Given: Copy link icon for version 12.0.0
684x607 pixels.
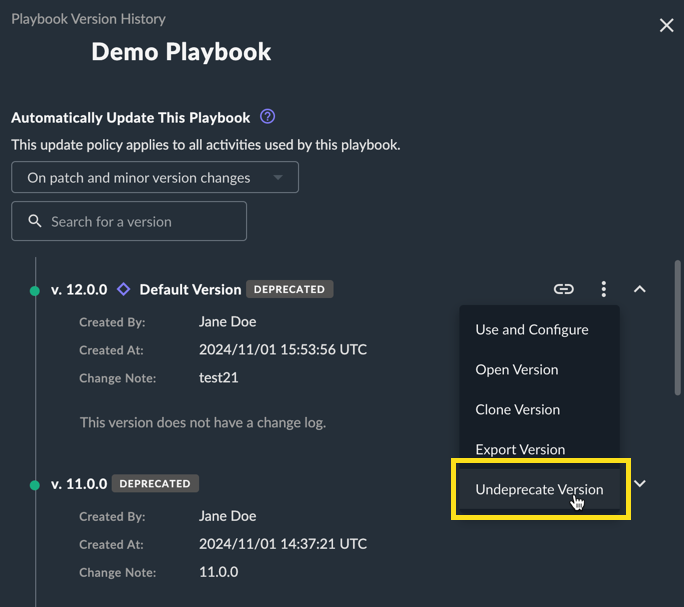Looking at the screenshot, I should 563,289.
